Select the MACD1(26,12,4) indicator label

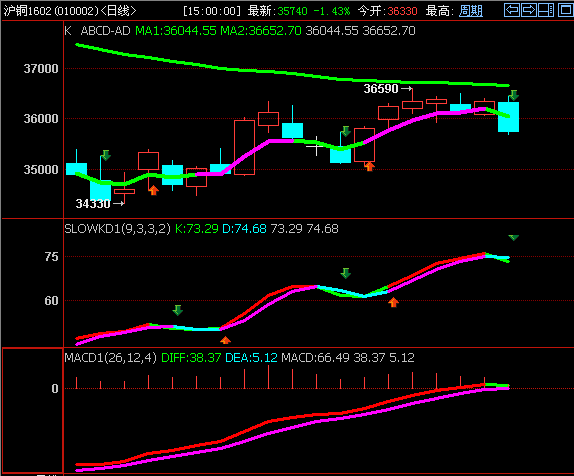tap(111, 357)
